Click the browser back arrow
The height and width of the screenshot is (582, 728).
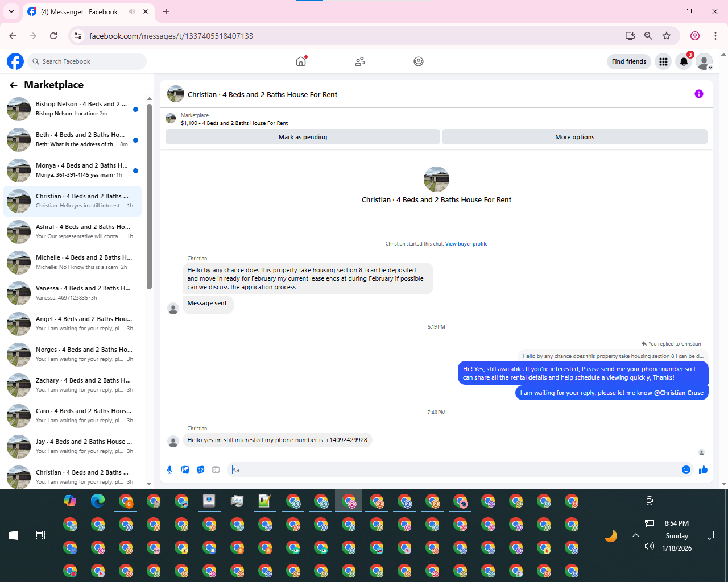tap(13, 36)
